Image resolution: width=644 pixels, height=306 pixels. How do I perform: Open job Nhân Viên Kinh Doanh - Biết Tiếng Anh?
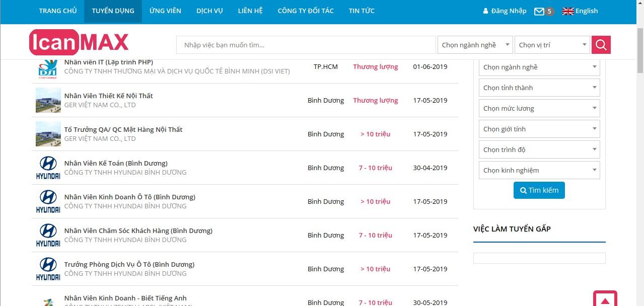click(x=125, y=298)
